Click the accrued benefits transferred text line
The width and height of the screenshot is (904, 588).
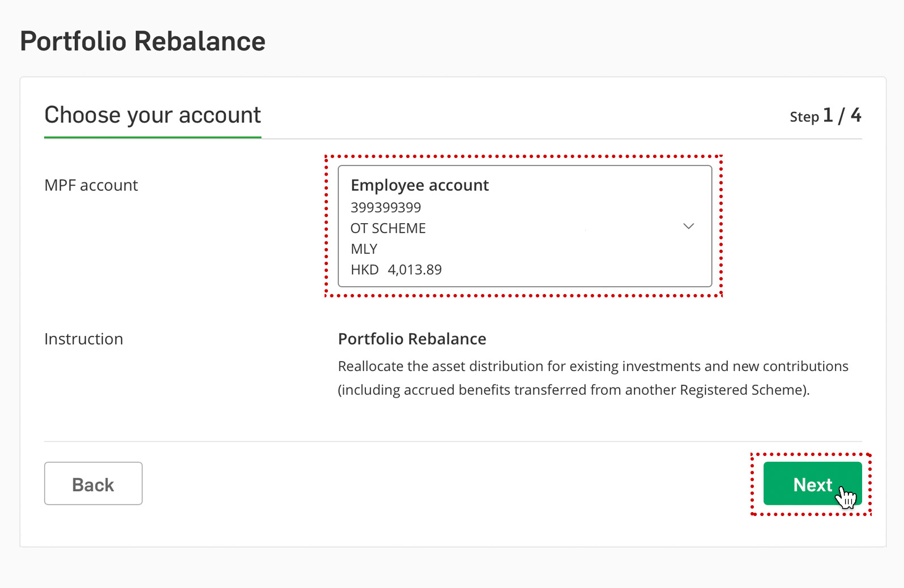[x=574, y=390]
